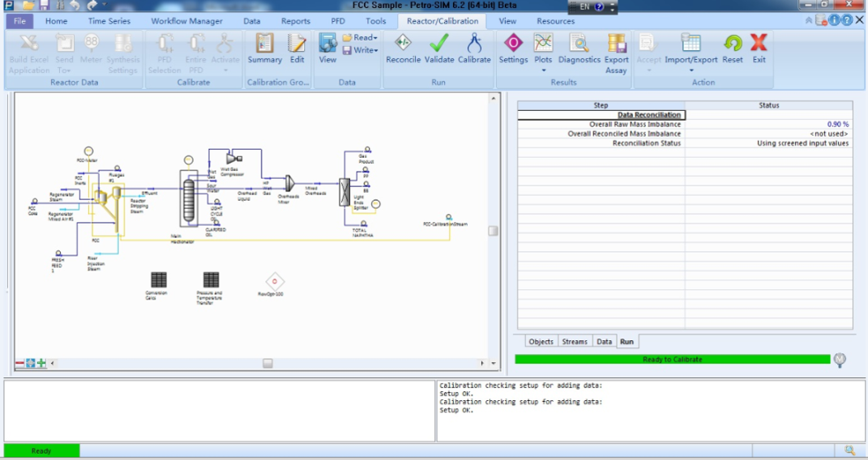Screen dimensions: 868x460
Task: Click the magnifier icon in status bar
Action: pos(849,450)
